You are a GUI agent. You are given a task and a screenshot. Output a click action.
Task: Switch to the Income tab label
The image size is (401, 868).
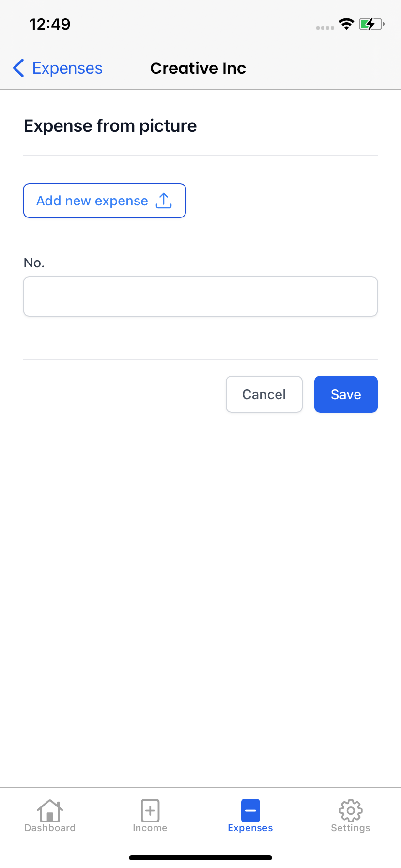pyautogui.click(x=150, y=828)
